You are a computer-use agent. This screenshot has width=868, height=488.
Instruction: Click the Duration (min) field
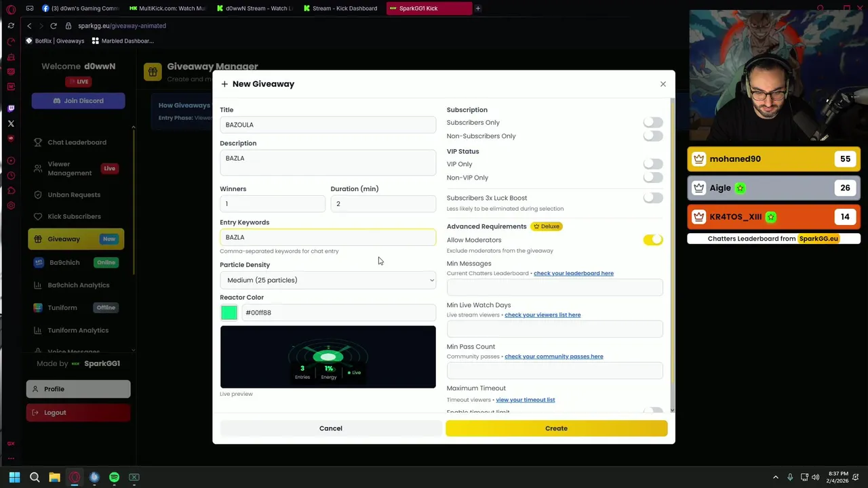click(383, 204)
